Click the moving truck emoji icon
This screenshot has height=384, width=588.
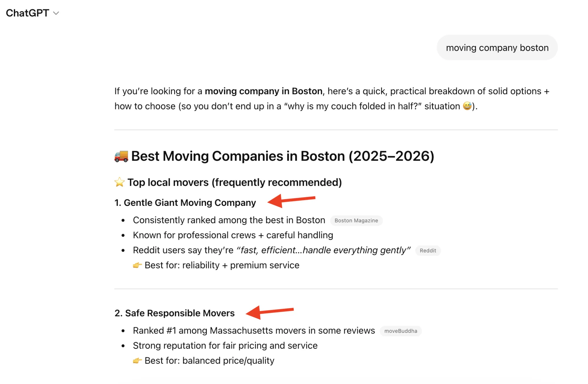(121, 156)
